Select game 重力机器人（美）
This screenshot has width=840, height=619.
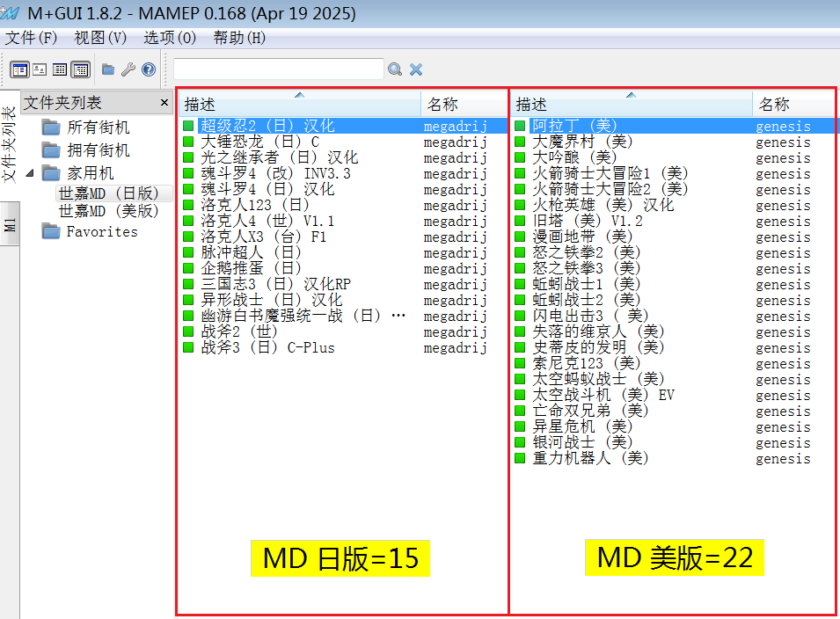click(591, 458)
